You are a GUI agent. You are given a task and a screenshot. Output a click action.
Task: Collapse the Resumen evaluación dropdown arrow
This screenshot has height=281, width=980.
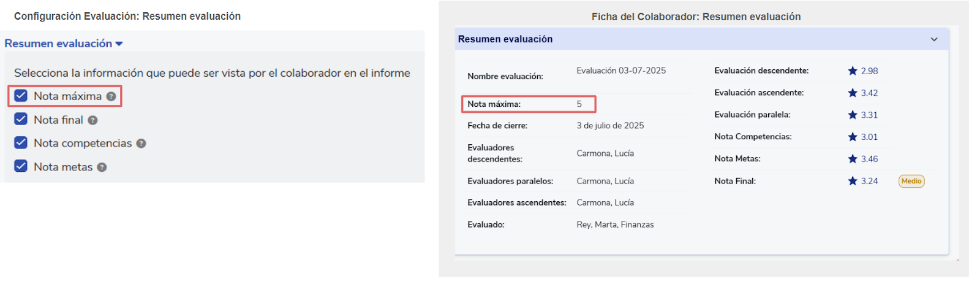click(119, 44)
